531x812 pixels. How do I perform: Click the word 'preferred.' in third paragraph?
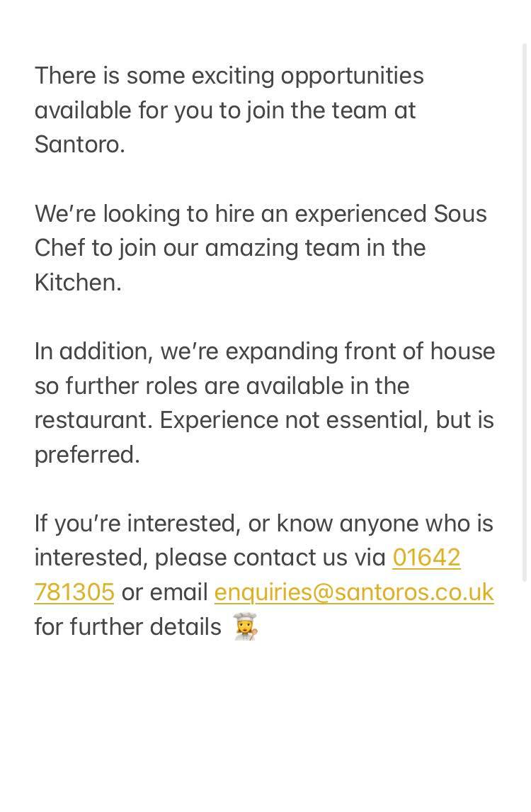[87, 454]
